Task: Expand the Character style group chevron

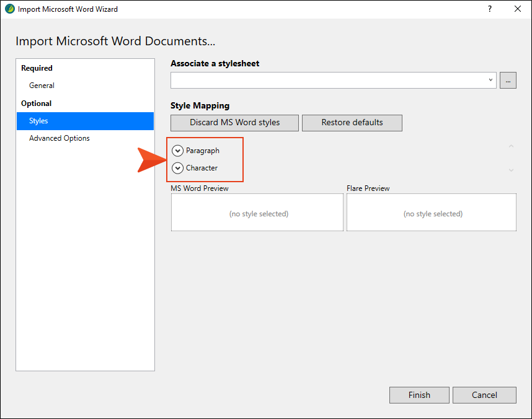Action: pyautogui.click(x=177, y=168)
